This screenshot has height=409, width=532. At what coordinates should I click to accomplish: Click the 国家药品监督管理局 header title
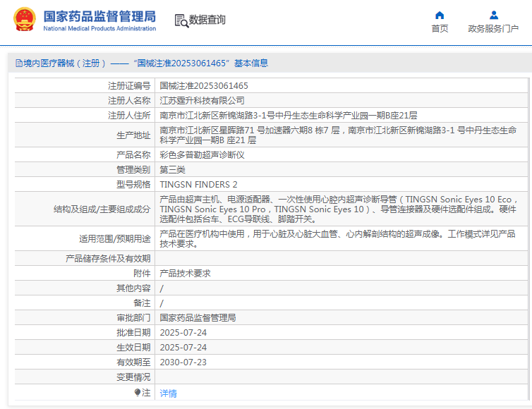click(x=99, y=16)
